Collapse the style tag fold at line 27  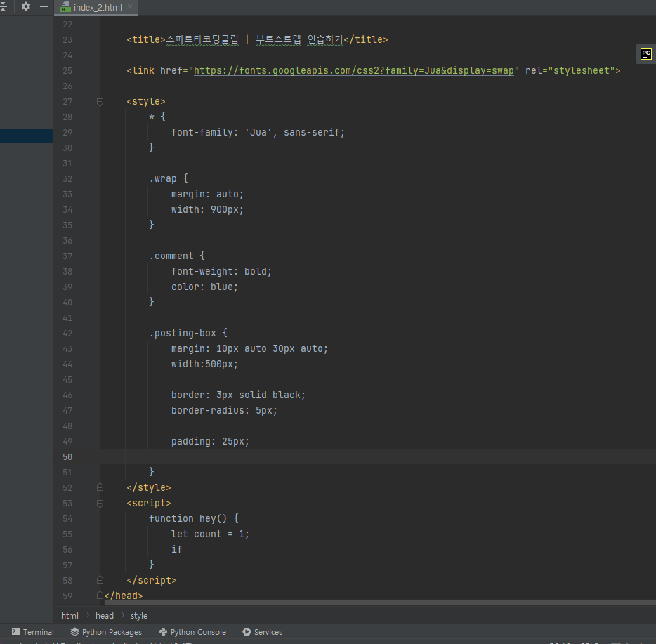coord(100,102)
